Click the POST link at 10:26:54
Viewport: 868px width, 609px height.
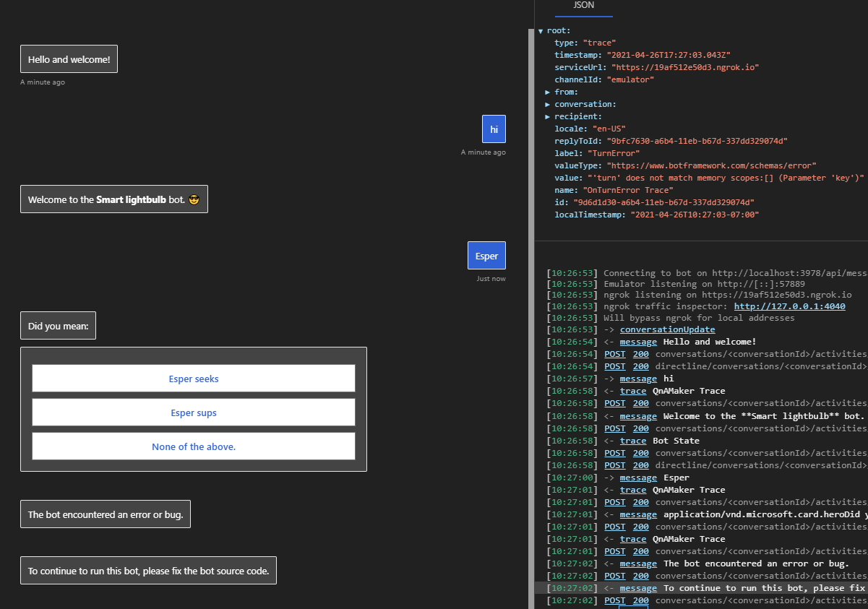click(x=615, y=353)
